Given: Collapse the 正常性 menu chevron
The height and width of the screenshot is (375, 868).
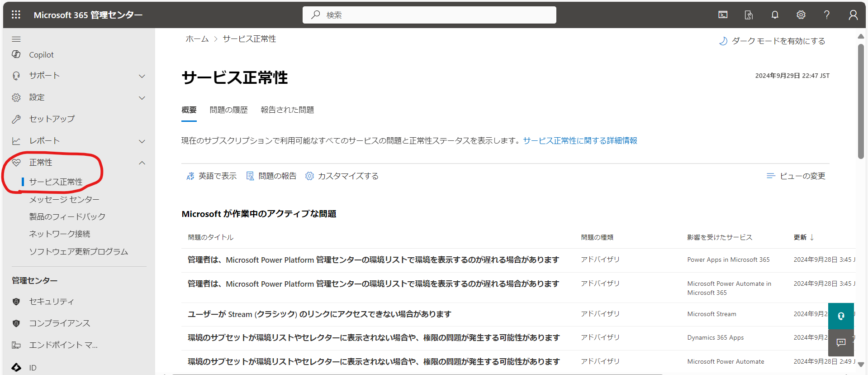Looking at the screenshot, I should (142, 163).
